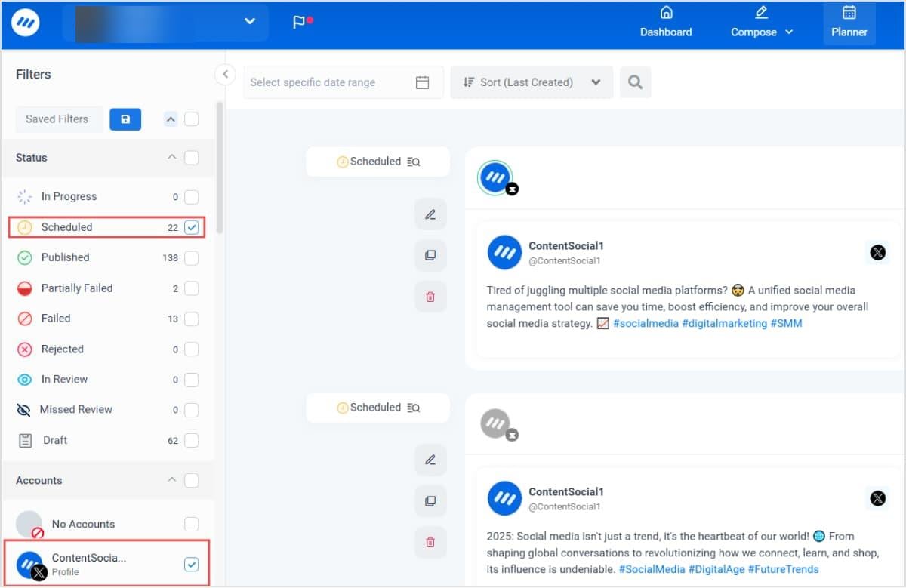The width and height of the screenshot is (906, 588).
Task: Duplicate the first scheduled post
Action: [x=430, y=255]
